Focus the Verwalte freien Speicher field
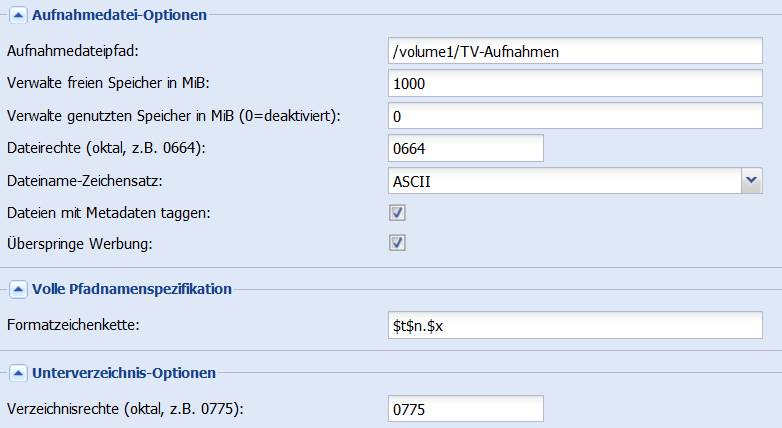The image size is (782, 428). click(575, 83)
